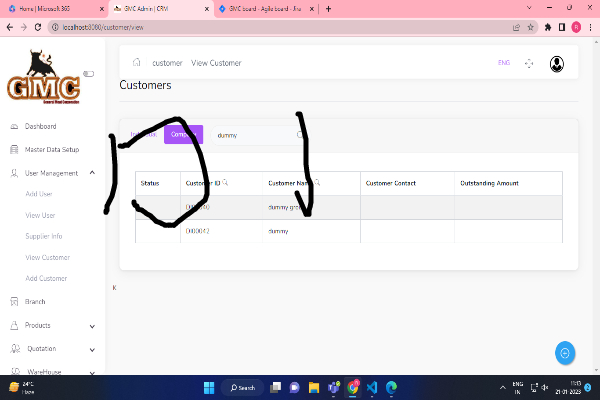The height and width of the screenshot is (400, 600).
Task: Click the home icon in the breadcrumb
Action: (x=136, y=63)
